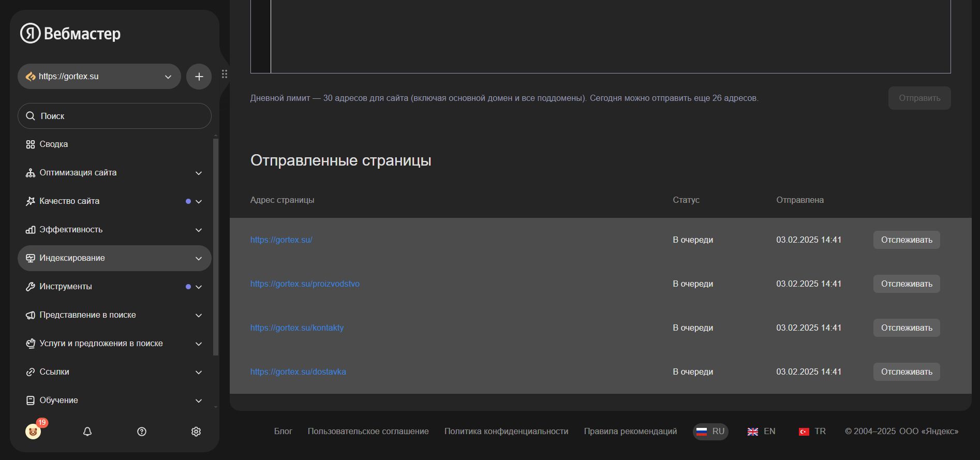Click the Отправить button

coord(919,98)
